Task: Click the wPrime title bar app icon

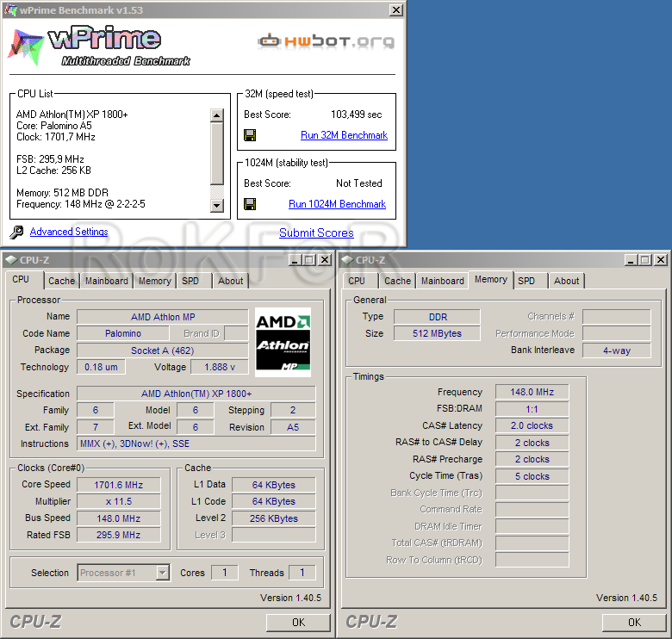Action: 10,9
